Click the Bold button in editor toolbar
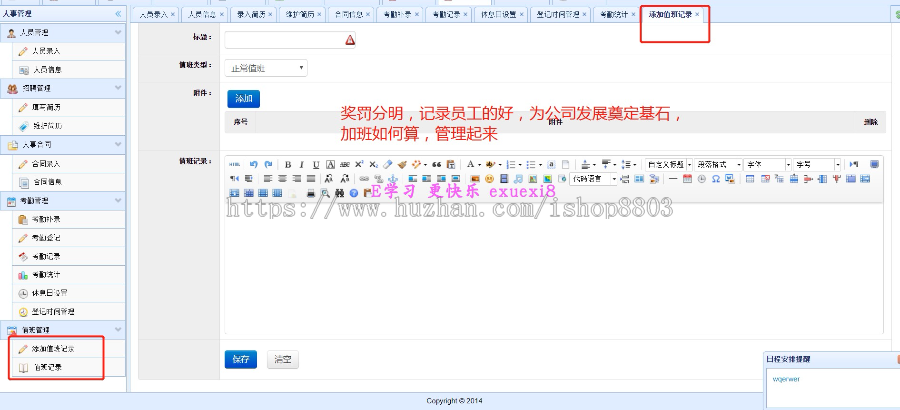Image resolution: width=900 pixels, height=410 pixels. coord(288,164)
